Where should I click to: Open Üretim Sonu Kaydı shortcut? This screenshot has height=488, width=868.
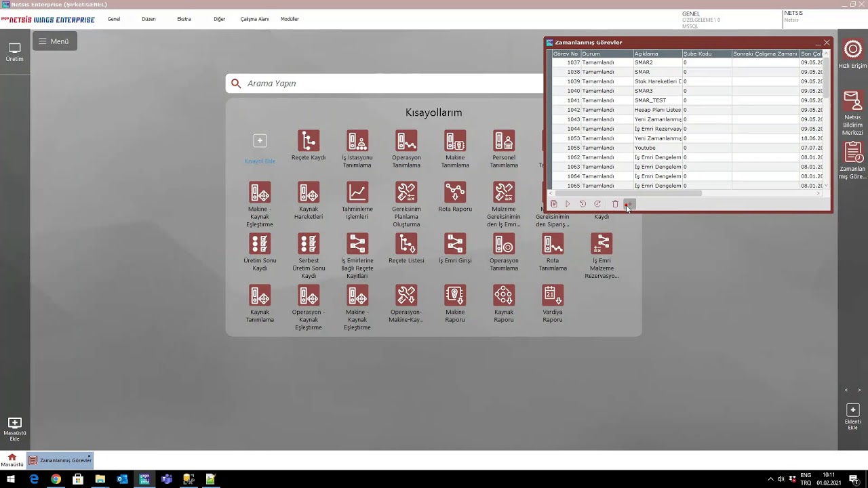260,251
